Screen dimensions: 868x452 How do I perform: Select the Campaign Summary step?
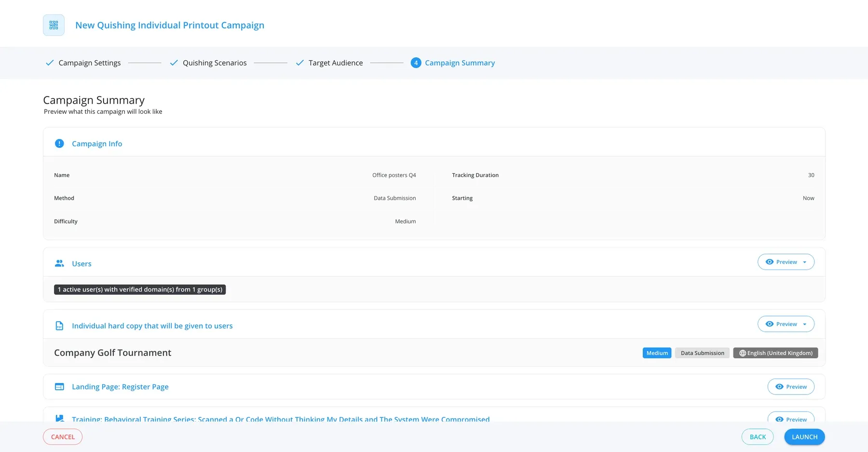pyautogui.click(x=460, y=63)
